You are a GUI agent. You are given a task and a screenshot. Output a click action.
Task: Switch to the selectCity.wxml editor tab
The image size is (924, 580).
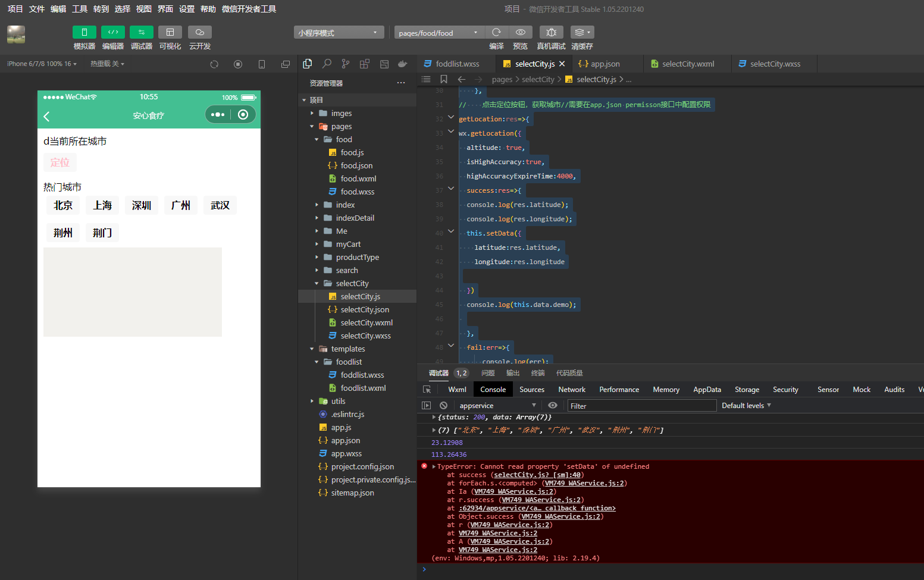688,64
